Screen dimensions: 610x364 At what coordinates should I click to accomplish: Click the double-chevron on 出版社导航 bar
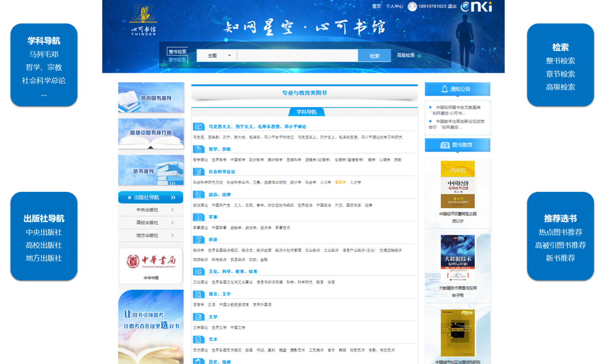click(x=173, y=198)
